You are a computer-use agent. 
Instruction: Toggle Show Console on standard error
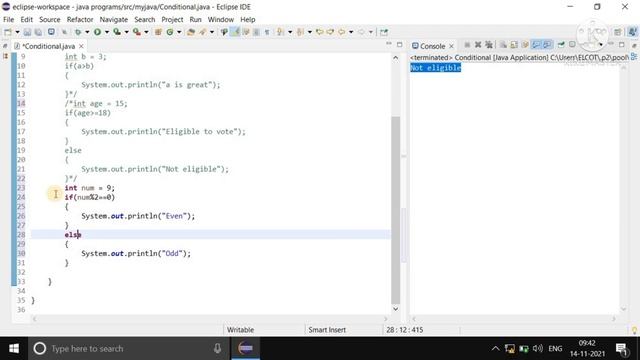pos(547,45)
